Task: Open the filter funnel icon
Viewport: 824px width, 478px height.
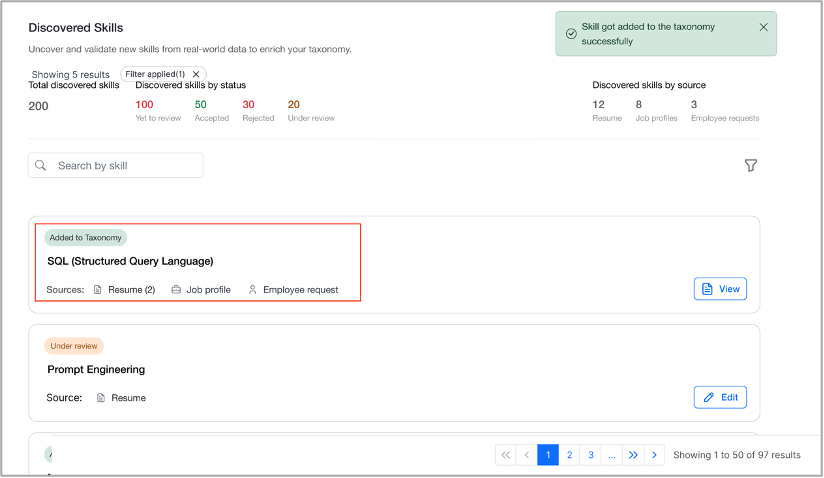Action: [x=751, y=165]
